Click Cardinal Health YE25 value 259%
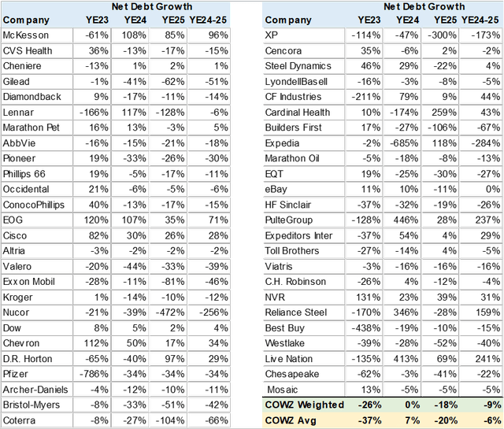The width and height of the screenshot is (504, 429). coord(444,113)
